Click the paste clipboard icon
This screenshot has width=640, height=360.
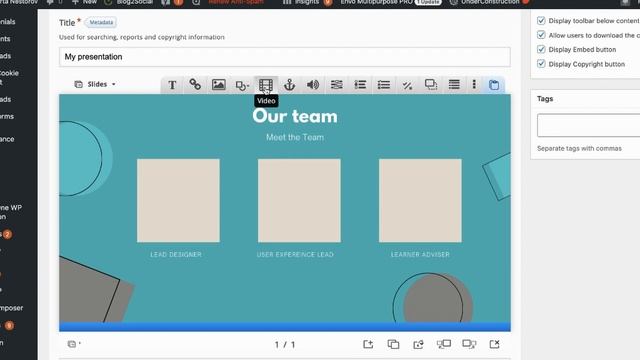(494, 85)
